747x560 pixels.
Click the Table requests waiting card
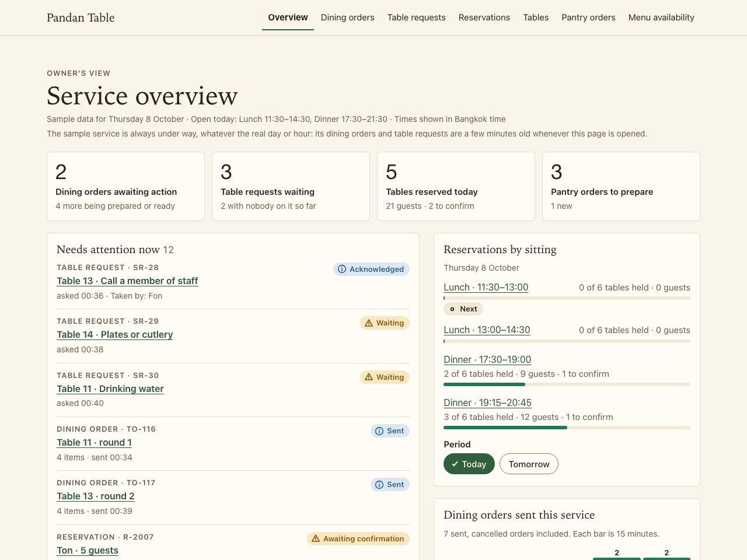coord(291,187)
